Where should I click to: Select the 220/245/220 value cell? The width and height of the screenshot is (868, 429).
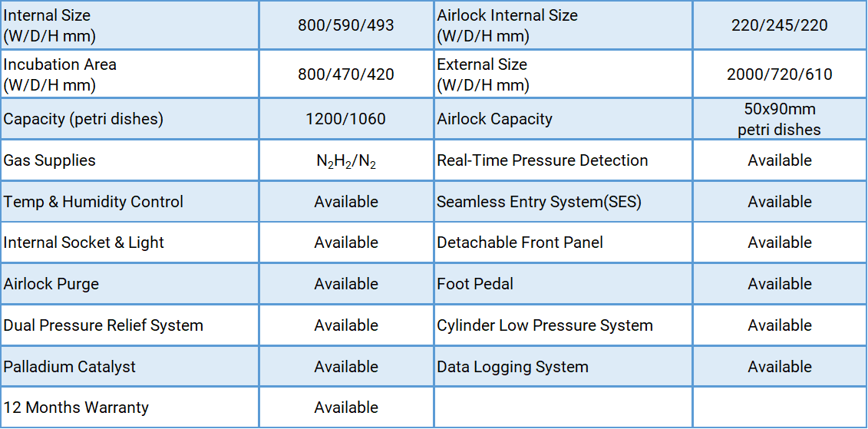coord(780,25)
